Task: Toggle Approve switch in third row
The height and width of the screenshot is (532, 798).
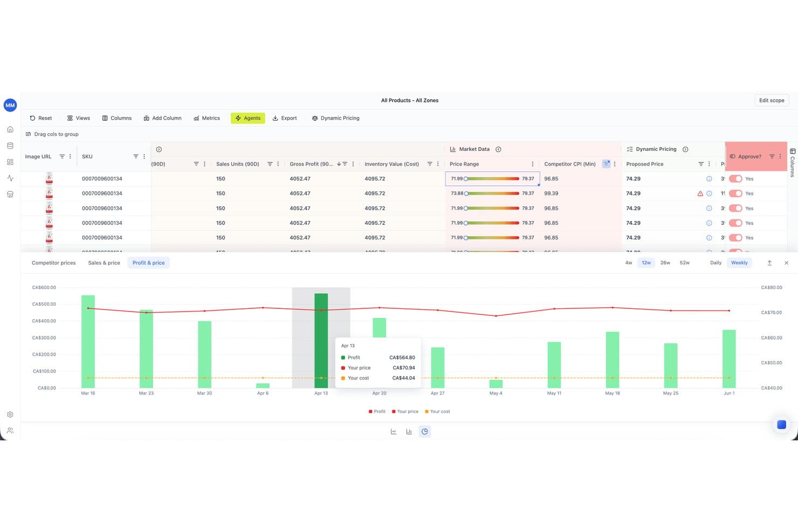Action: click(x=735, y=208)
